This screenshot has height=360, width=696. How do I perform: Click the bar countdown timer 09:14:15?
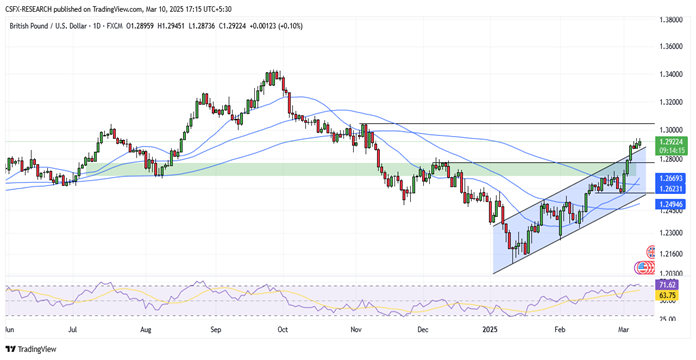(x=672, y=150)
